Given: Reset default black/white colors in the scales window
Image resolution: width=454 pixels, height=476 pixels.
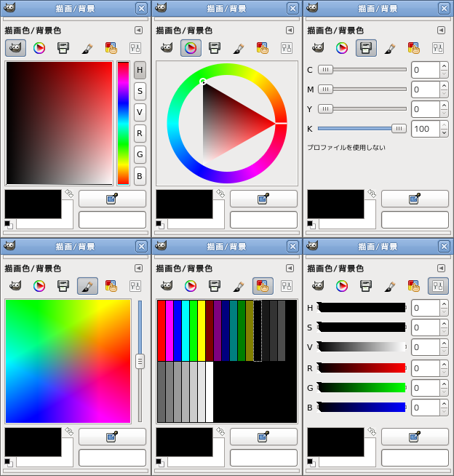Looking at the screenshot, I should 311,463.
